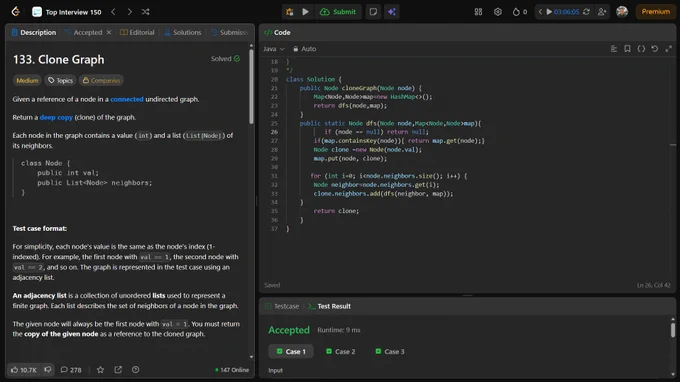Toggle the Auto lock setting

click(304, 49)
